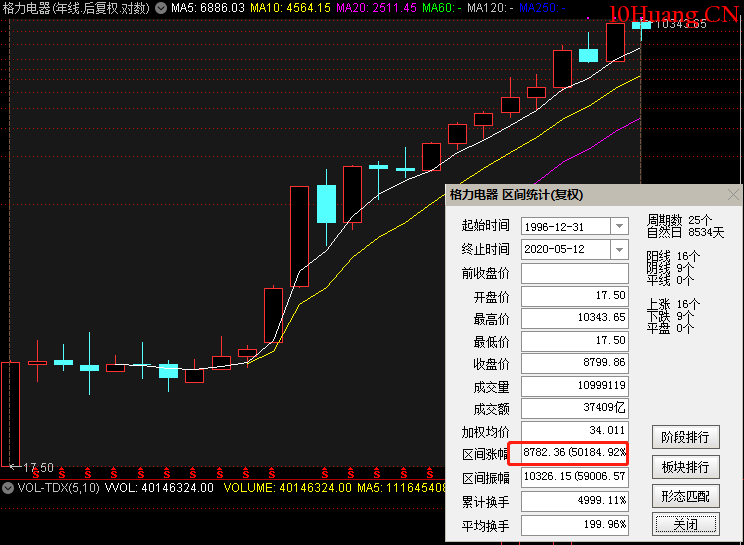This screenshot has height=545, width=744.
Task: Click the 周期数 25个 statistic
Action: pyautogui.click(x=679, y=220)
